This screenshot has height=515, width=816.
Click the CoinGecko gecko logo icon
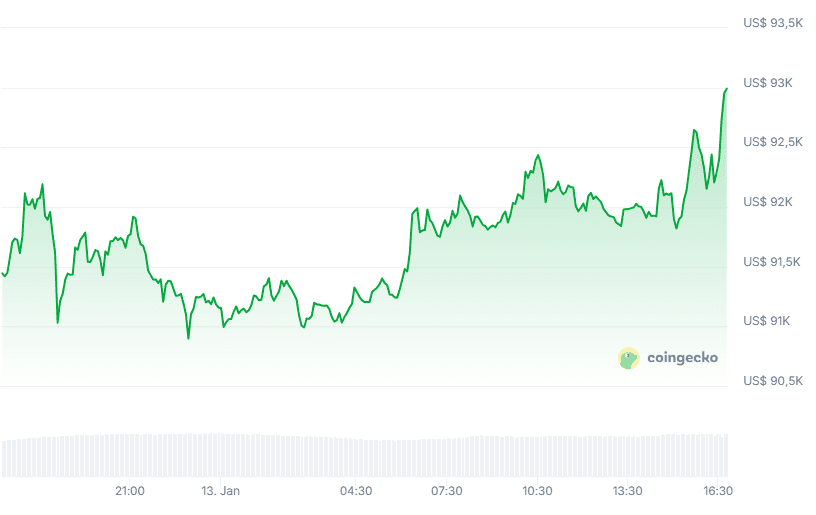[x=629, y=358]
